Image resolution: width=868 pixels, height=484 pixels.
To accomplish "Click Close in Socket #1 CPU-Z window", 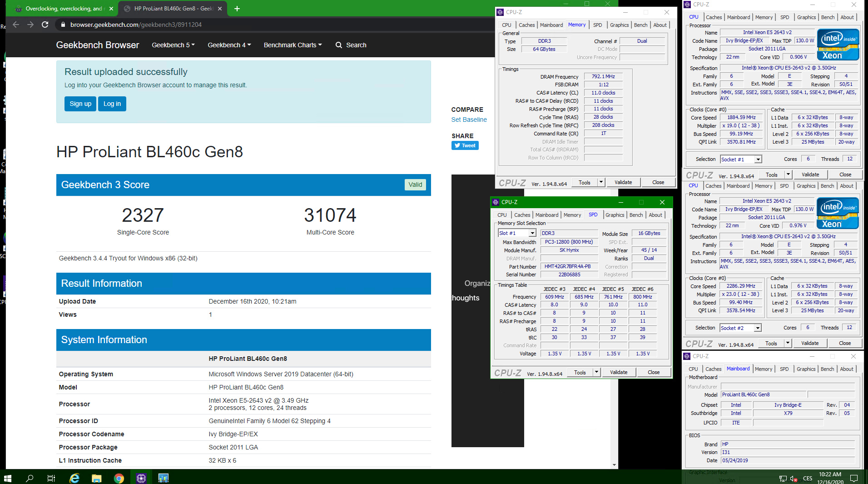I will click(845, 175).
